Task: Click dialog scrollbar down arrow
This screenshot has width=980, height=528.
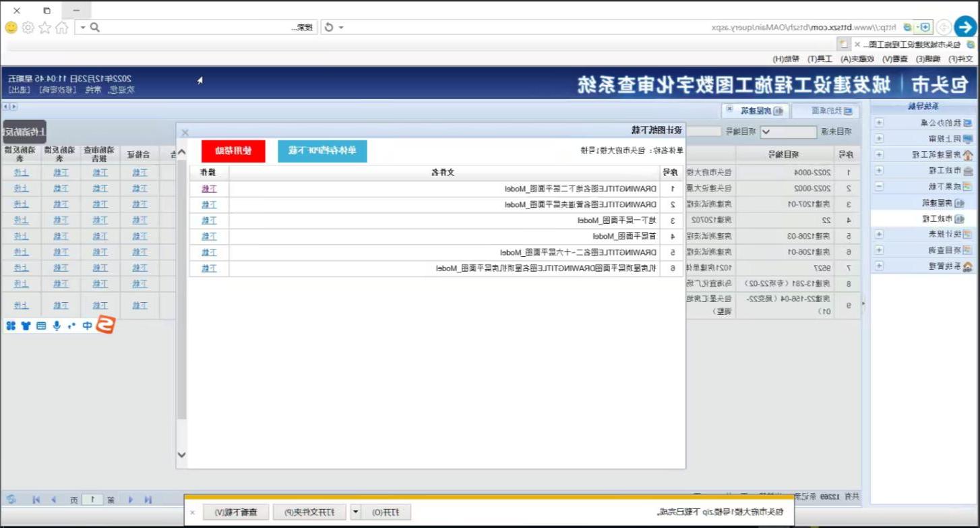Action: (181, 454)
